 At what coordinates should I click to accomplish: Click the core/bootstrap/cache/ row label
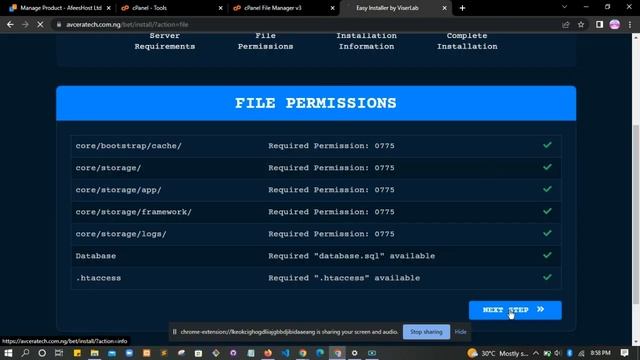coord(129,146)
